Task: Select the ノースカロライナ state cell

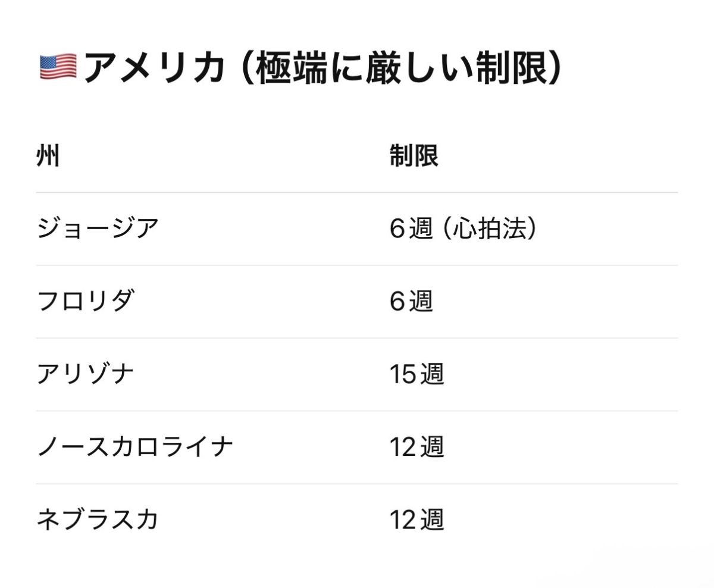Action: tap(134, 447)
